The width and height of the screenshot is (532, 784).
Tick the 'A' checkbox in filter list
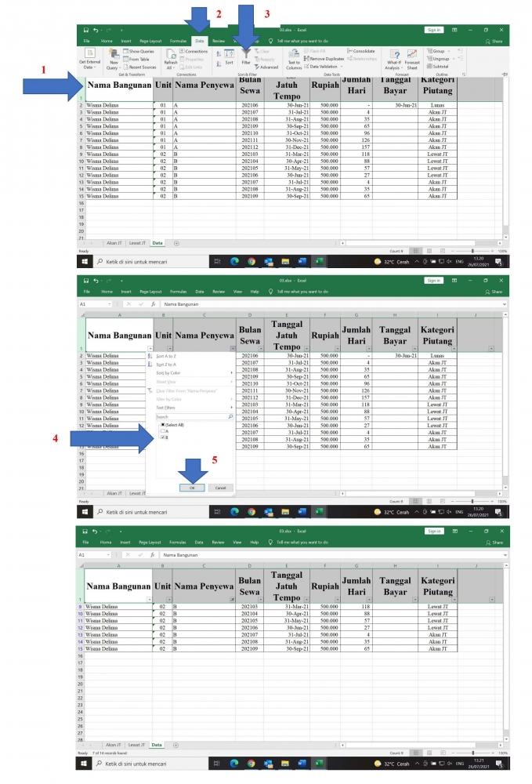(163, 430)
